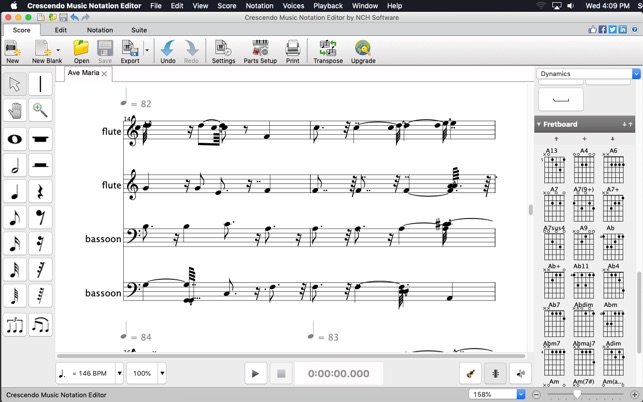Pick the whole note tool

coord(15,139)
